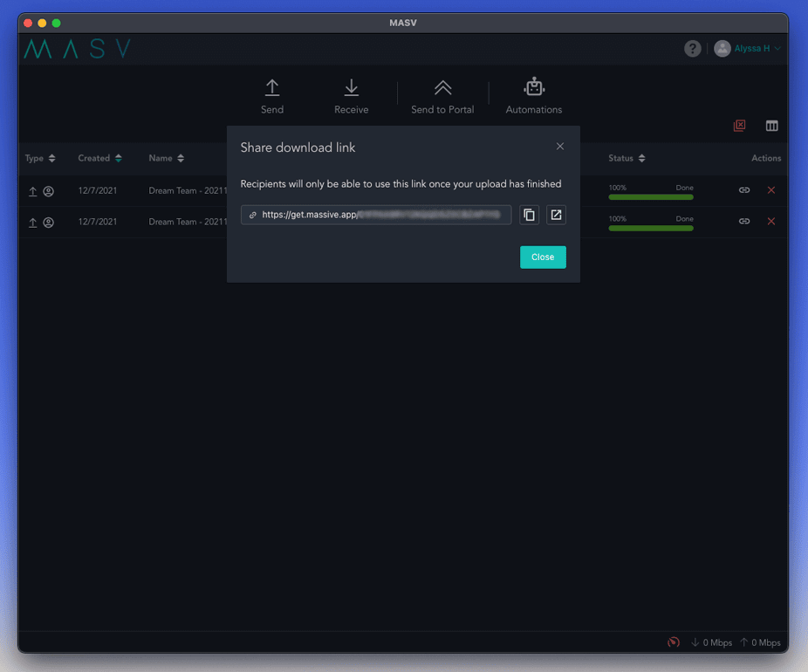The width and height of the screenshot is (808, 672).
Task: Click the MASV logo
Action: (78, 49)
